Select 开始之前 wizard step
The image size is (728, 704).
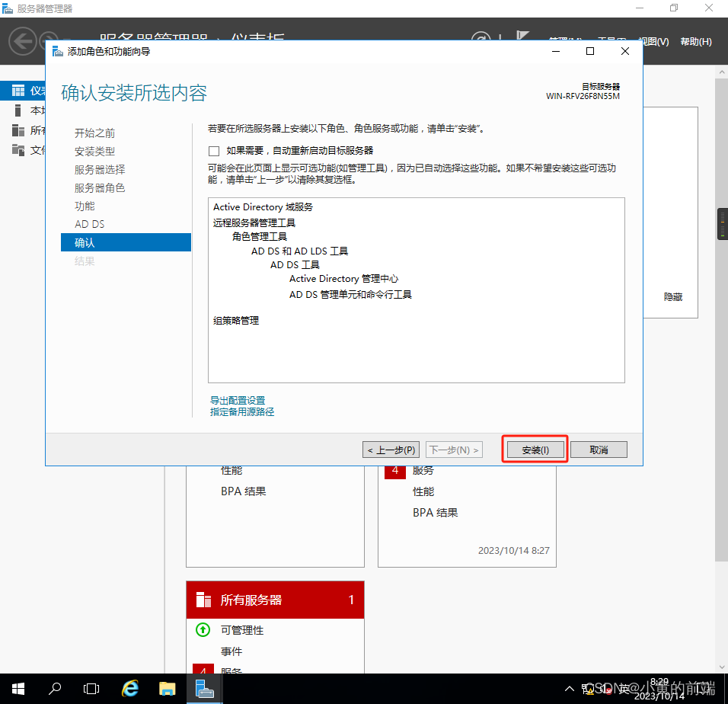pyautogui.click(x=94, y=133)
